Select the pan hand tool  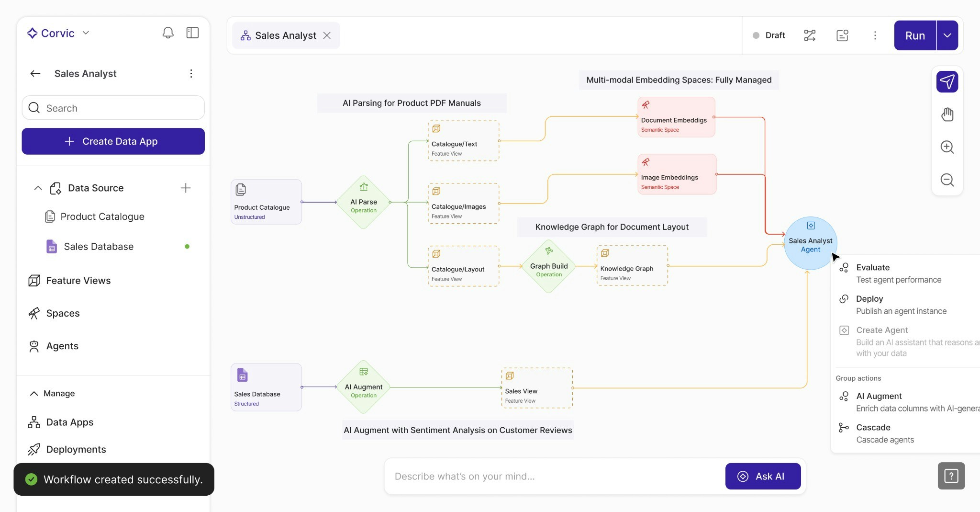pos(947,114)
